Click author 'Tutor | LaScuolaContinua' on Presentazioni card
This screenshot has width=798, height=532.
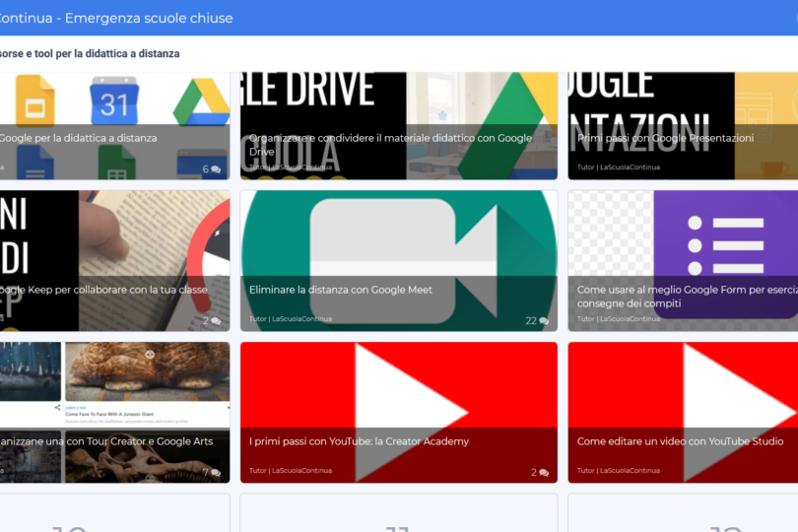pyautogui.click(x=619, y=166)
